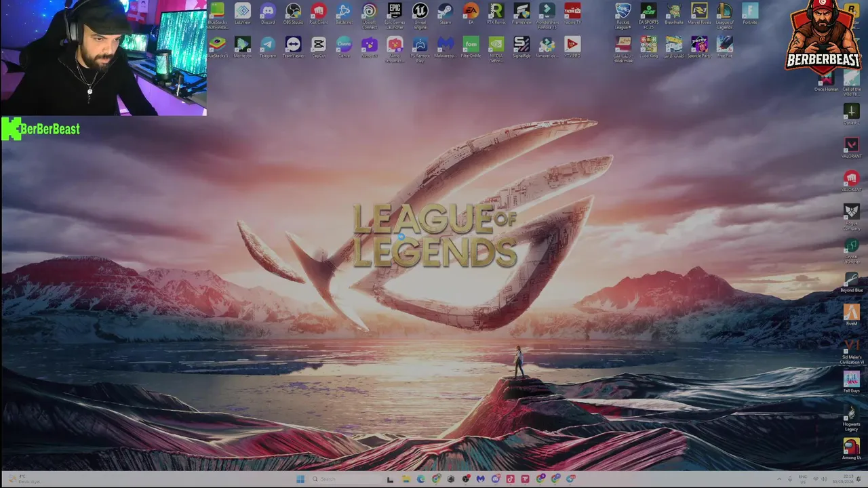Viewport: 868px width, 488px height.
Task: Launch League of Legends desktop shortcut
Action: [x=724, y=15]
